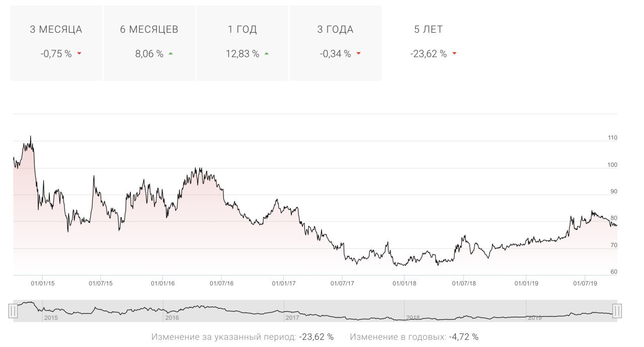
Task: Click the 90 price axis label
Action: click(614, 191)
